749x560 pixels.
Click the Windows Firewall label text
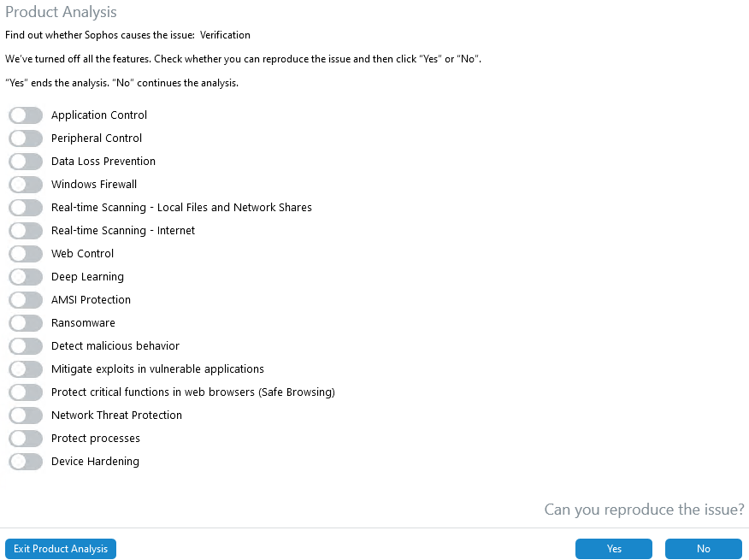pos(94,185)
